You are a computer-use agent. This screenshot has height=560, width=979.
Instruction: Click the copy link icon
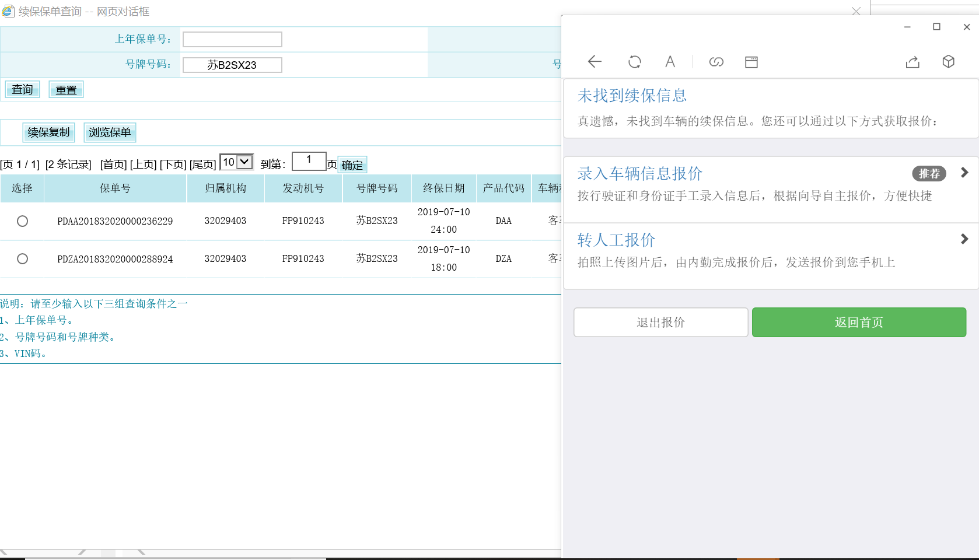(716, 62)
